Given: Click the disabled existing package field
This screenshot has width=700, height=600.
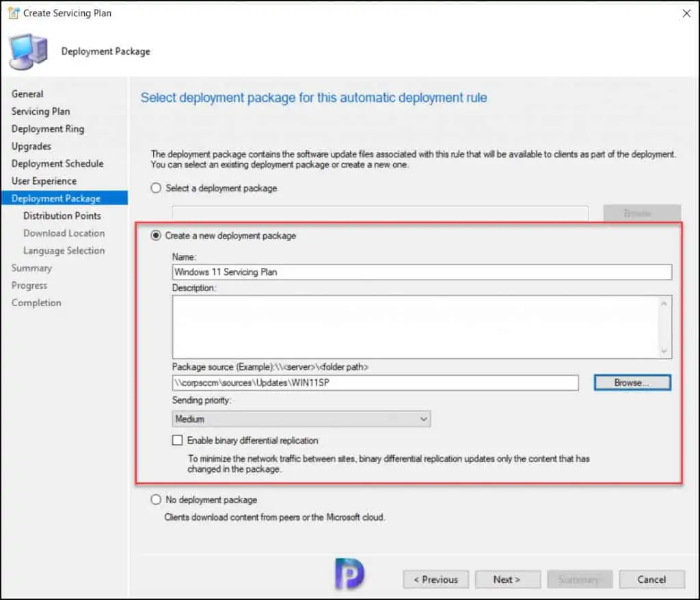Looking at the screenshot, I should coord(380,213).
